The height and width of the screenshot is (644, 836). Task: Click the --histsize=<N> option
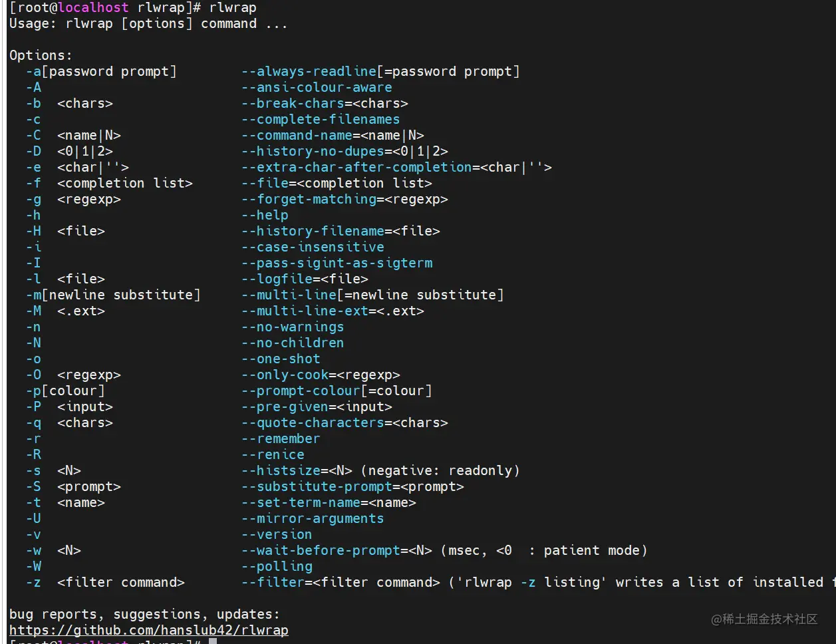(x=297, y=470)
